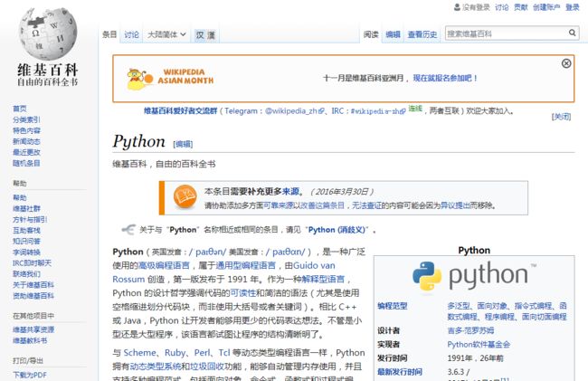Click 分类索引 in the sidebar
The width and height of the screenshot is (588, 381).
(x=26, y=119)
